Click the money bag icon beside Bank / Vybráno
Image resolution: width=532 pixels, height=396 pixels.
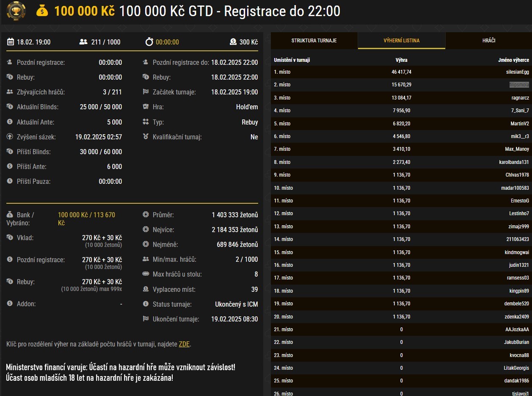coord(10,215)
